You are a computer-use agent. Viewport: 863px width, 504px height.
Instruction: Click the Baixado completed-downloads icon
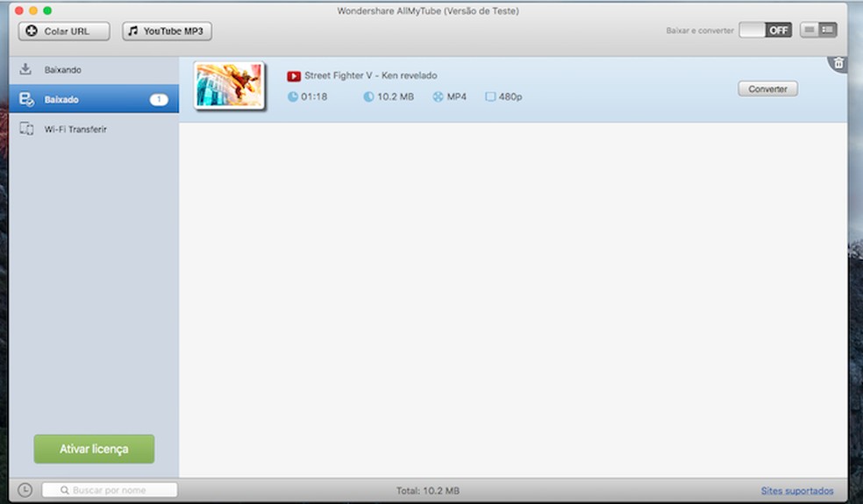26,99
